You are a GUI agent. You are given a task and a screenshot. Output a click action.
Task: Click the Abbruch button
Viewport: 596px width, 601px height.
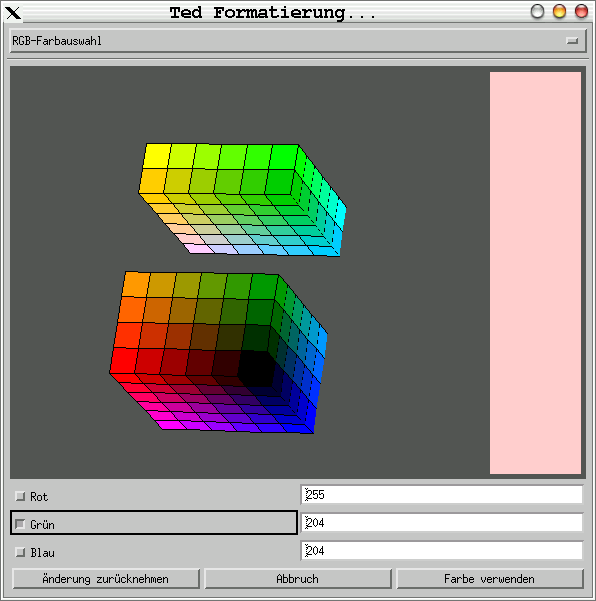[x=298, y=579]
